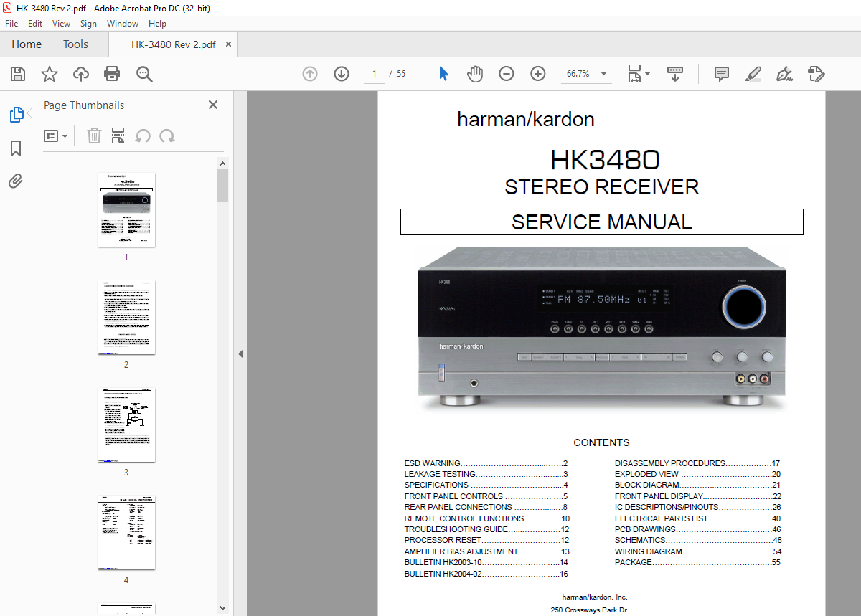Open fit page options dropdown arrow

(647, 74)
